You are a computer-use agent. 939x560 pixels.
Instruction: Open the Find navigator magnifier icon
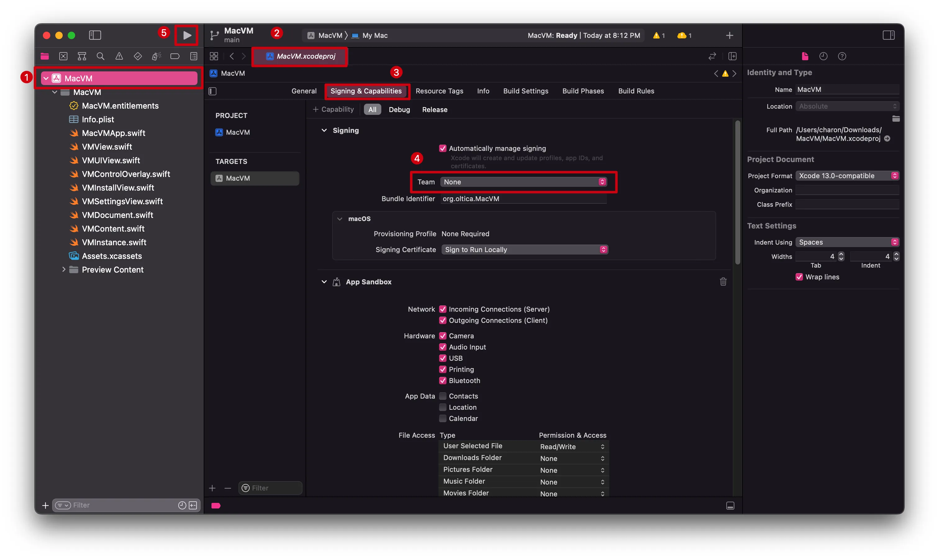point(100,56)
